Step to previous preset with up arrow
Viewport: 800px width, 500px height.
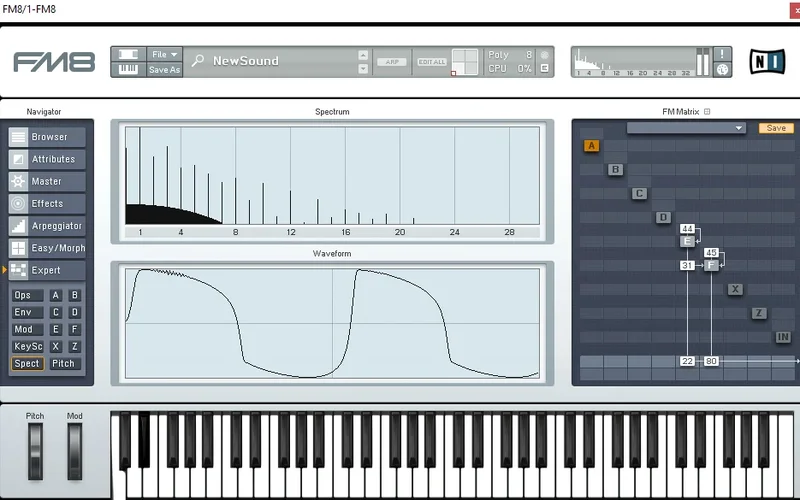click(x=363, y=55)
